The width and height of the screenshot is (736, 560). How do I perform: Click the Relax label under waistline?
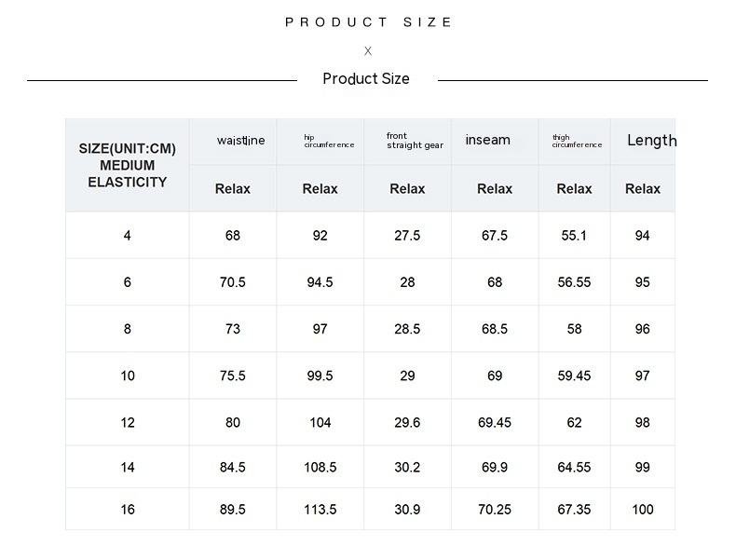pos(233,189)
